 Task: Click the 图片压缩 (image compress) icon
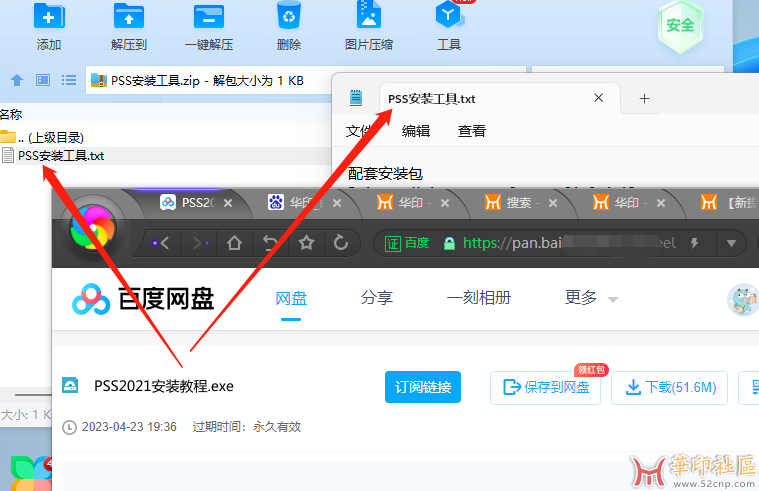pos(369,15)
